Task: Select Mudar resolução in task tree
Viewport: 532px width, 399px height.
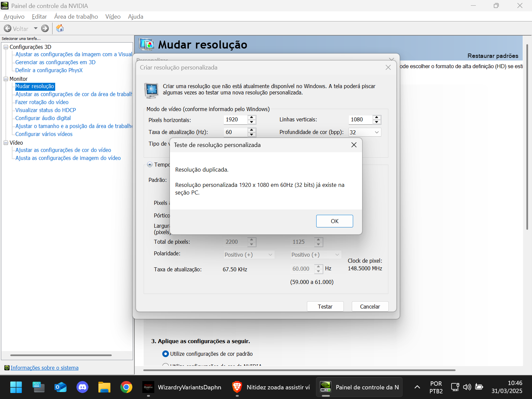Action: tap(35, 86)
